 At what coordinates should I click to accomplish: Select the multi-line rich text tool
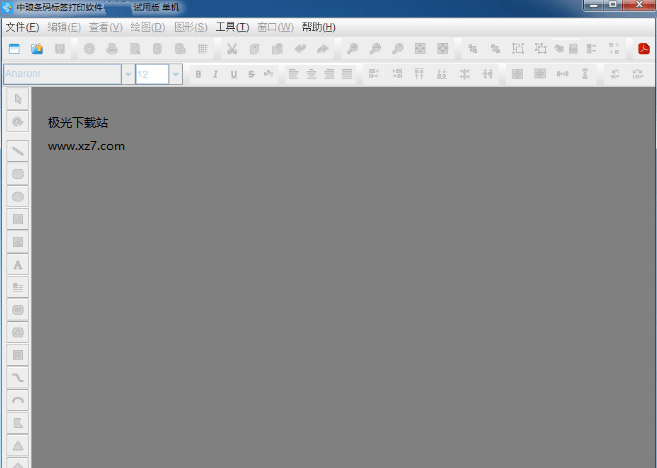[18, 287]
